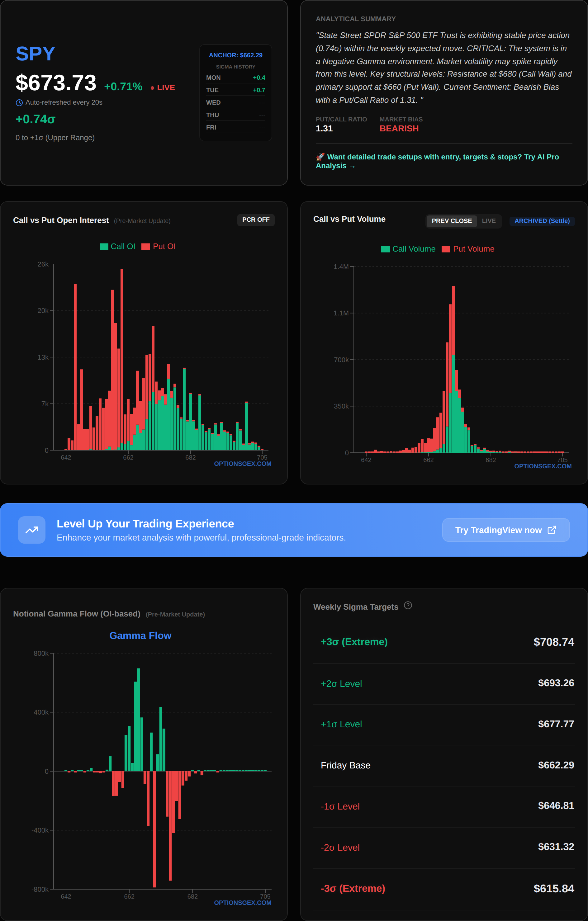Screen dimensions: 588x921
Task: Open OPTIONSGEX.COM link under Open Interest chart
Action: [x=243, y=464]
